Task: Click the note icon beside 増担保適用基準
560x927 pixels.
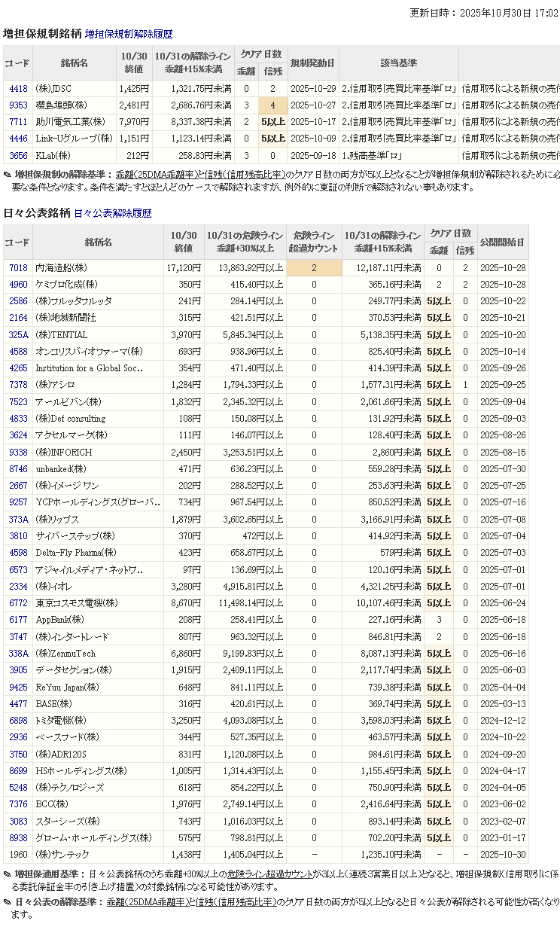Action: (x=8, y=874)
